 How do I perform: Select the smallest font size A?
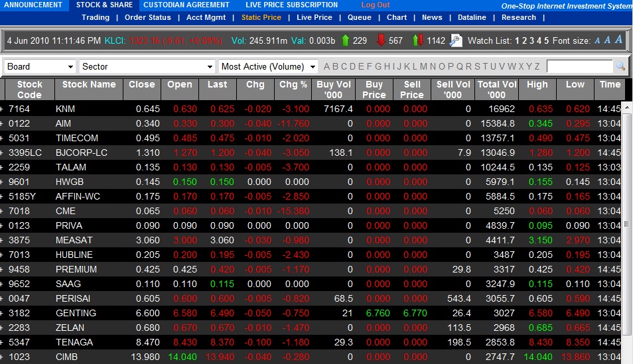(x=597, y=40)
